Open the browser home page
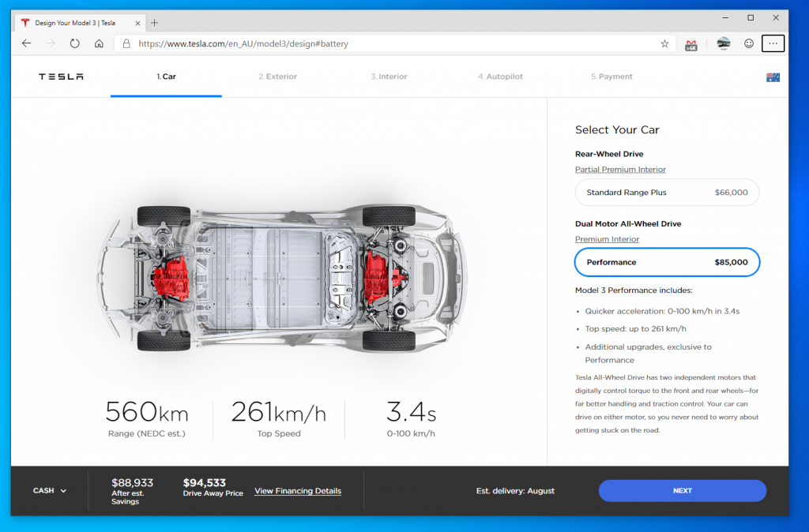 (x=99, y=44)
